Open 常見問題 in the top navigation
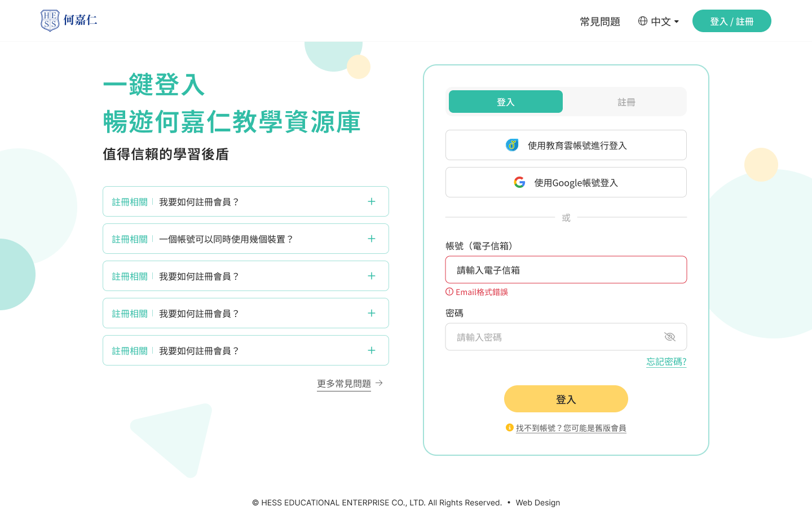 (x=600, y=21)
